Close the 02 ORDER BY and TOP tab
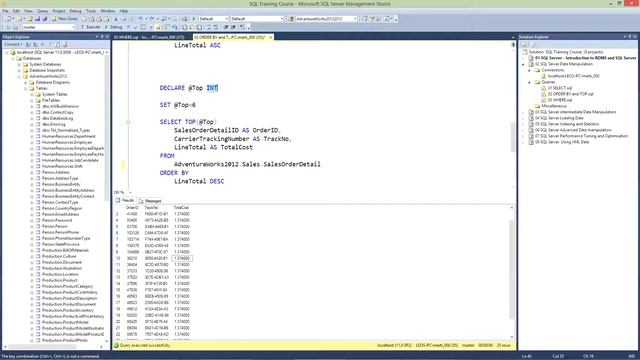Screen dimensions: 640x360 click(270, 37)
